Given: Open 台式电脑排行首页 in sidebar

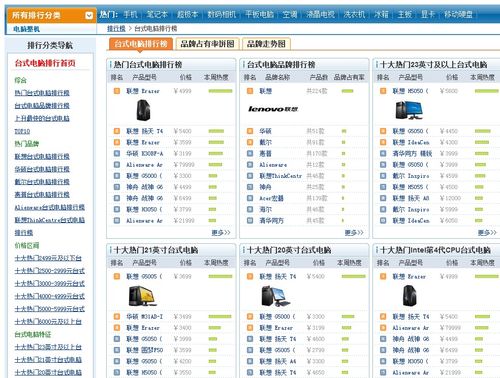Looking at the screenshot, I should [x=45, y=63].
